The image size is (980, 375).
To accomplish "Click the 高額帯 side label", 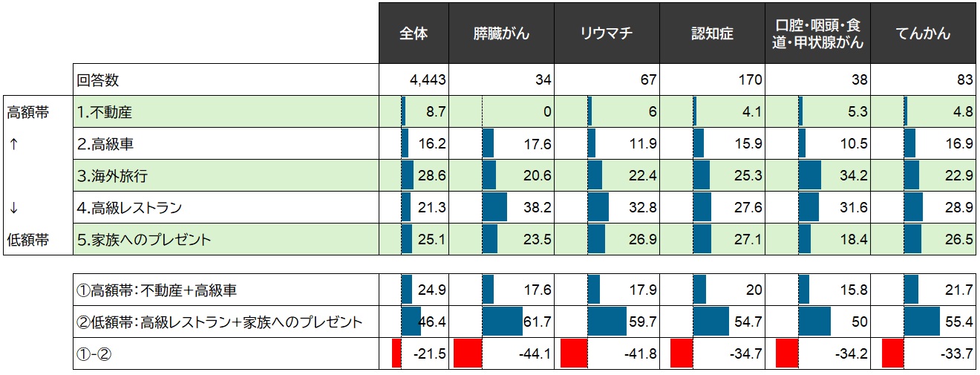I will click(27, 112).
